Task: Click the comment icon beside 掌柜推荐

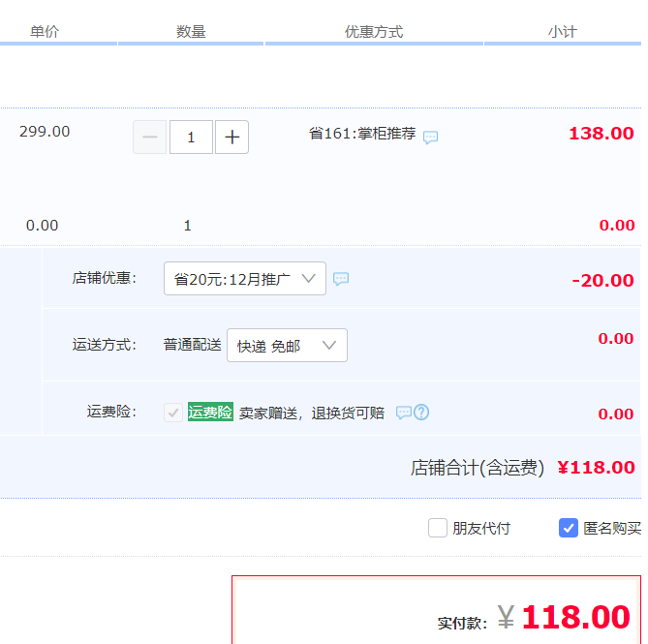Action: (431, 137)
